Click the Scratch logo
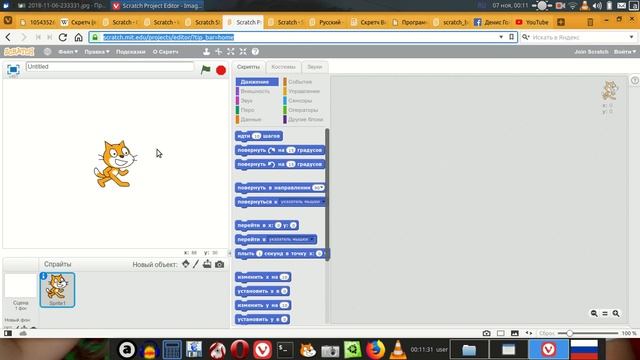The image size is (640, 360). click(19, 51)
